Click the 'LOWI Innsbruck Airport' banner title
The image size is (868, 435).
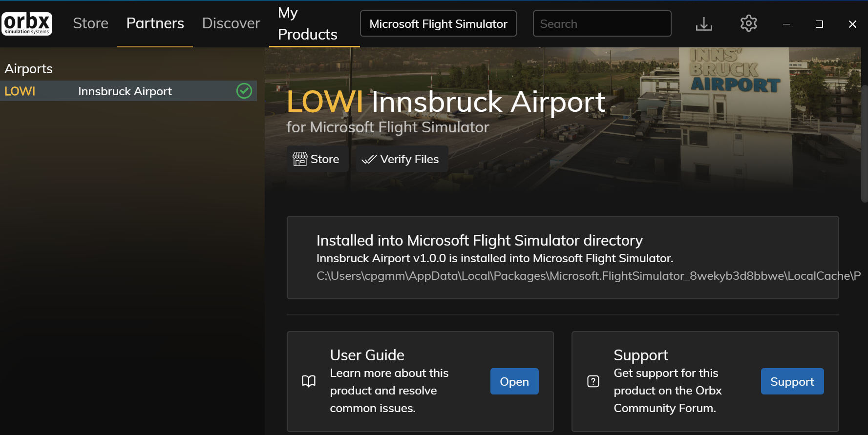click(446, 102)
